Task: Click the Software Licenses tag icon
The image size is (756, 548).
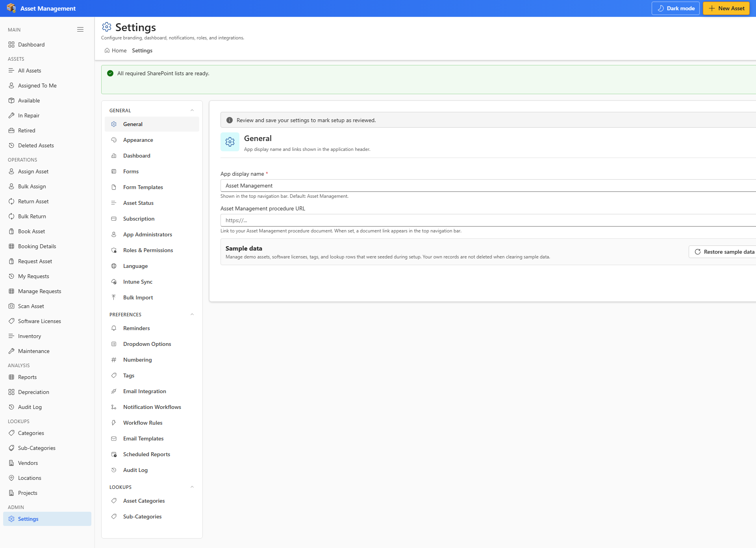Action: click(11, 321)
